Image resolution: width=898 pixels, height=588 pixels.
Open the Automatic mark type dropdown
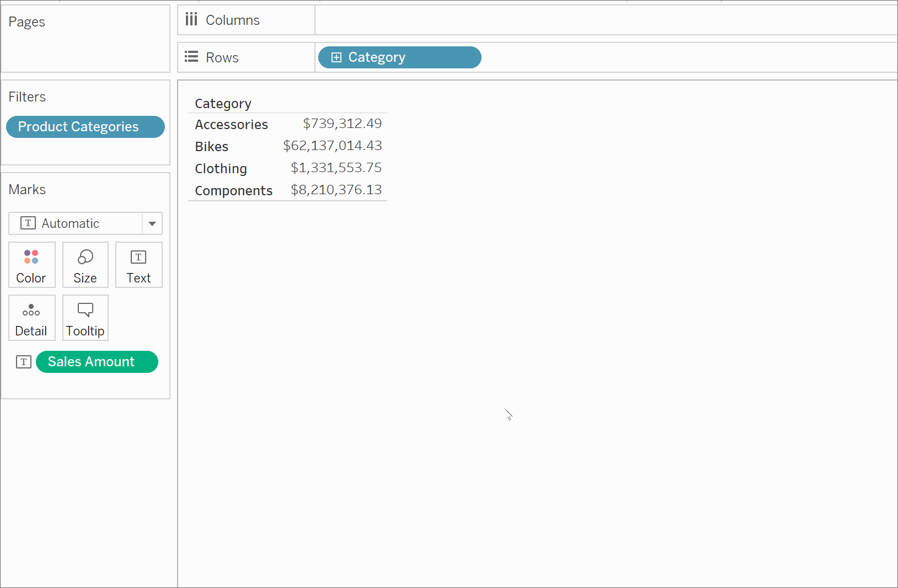[152, 223]
